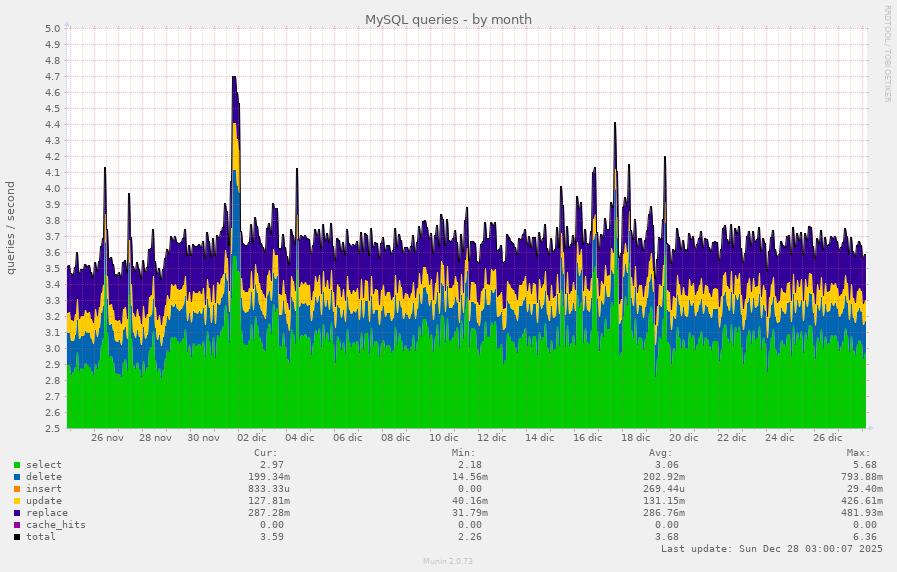897x572 pixels.
Task: Click the update maximum value 426.61m
Action: coord(862,501)
